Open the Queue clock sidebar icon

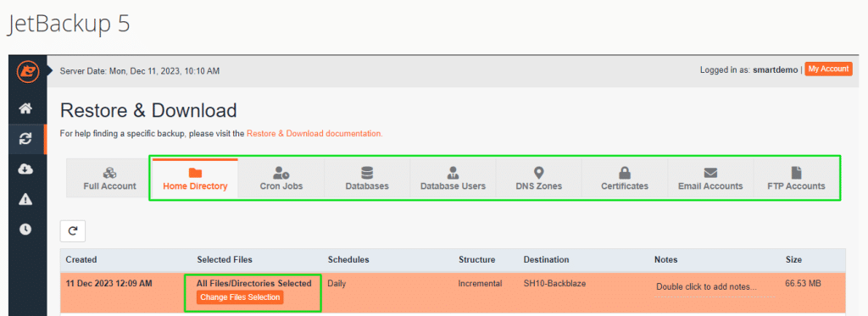point(25,229)
